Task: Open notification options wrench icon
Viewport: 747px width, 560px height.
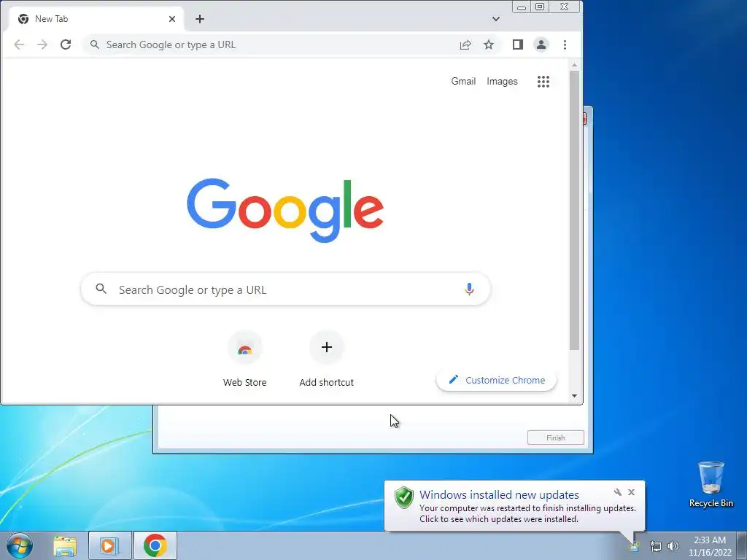Action: tap(618, 492)
